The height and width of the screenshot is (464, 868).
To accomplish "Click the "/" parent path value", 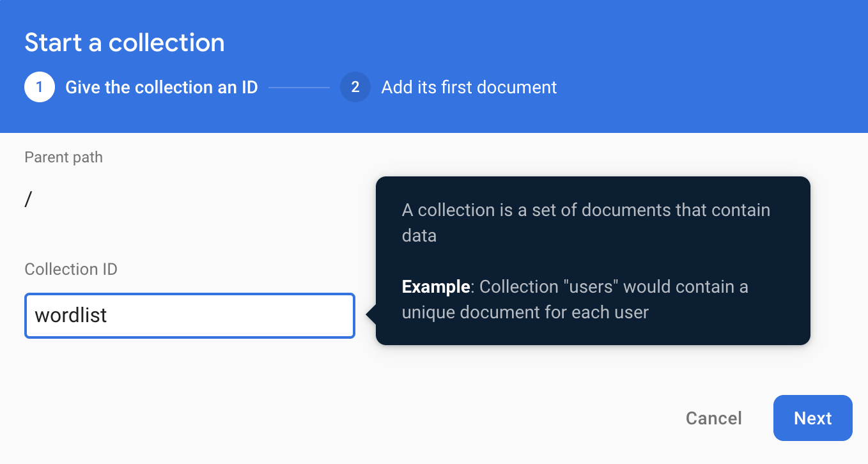I will coord(28,200).
